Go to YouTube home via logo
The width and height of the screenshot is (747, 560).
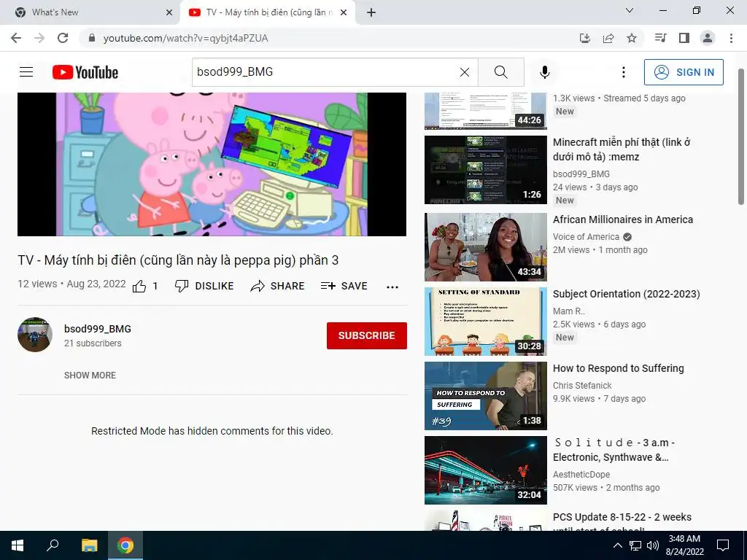(85, 72)
